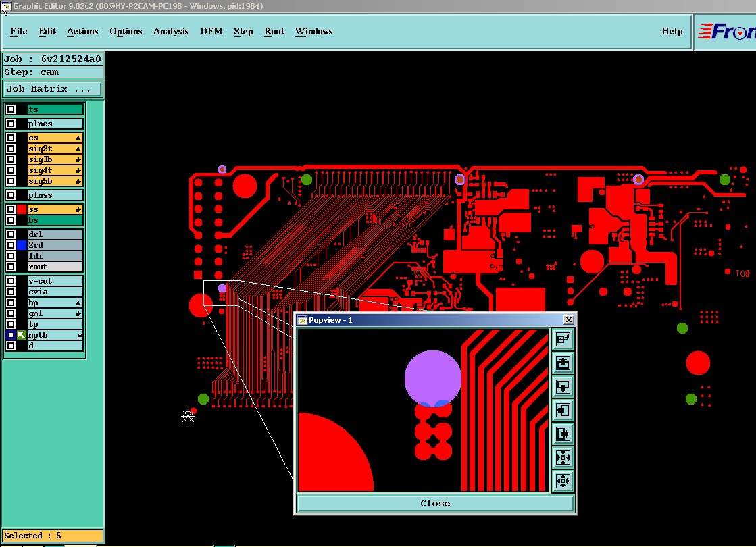Open the Analysis menu

coord(171,31)
